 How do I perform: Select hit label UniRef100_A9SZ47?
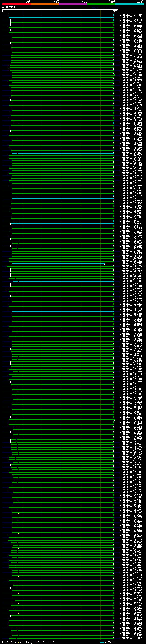click(131, 344)
